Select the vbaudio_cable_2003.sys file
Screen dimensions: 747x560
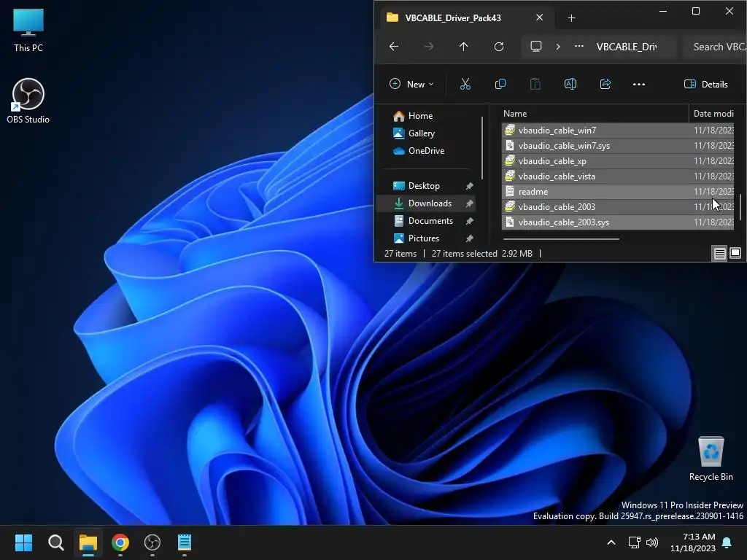click(x=617, y=222)
